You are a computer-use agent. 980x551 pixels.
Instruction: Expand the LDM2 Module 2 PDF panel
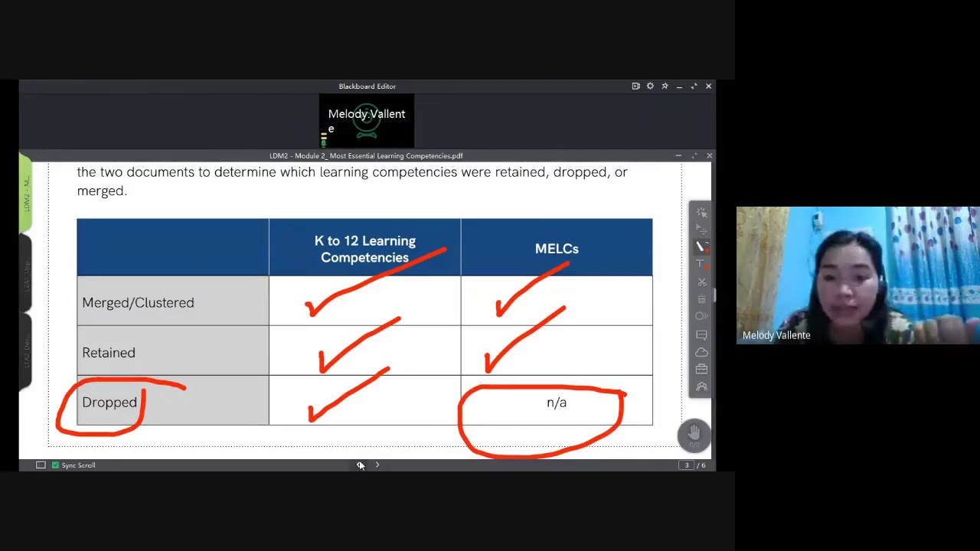[694, 155]
